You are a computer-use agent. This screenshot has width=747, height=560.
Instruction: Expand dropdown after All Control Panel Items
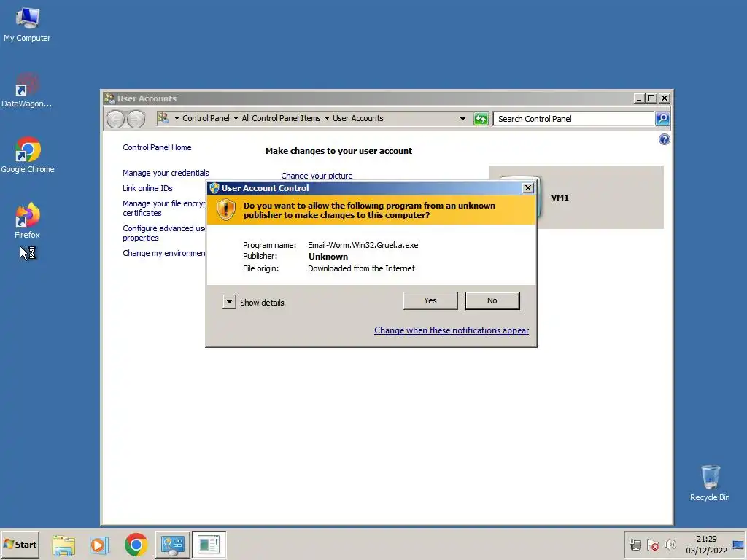(328, 119)
